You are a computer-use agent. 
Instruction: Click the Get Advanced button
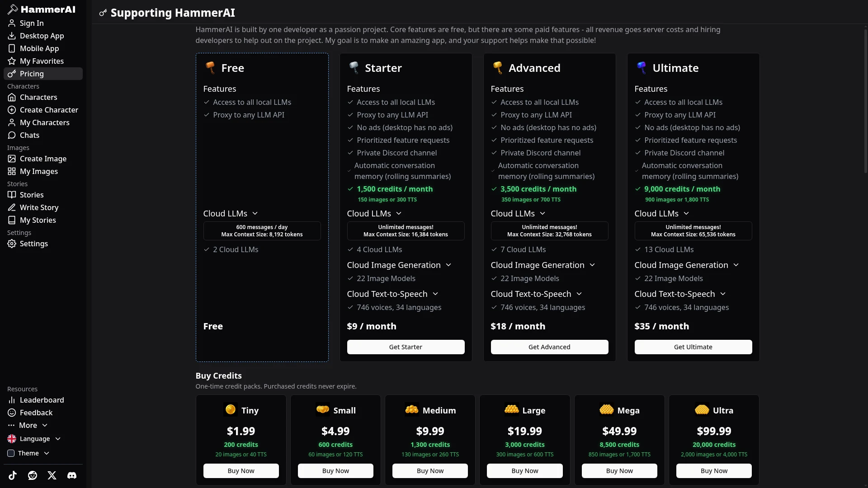[x=549, y=347]
